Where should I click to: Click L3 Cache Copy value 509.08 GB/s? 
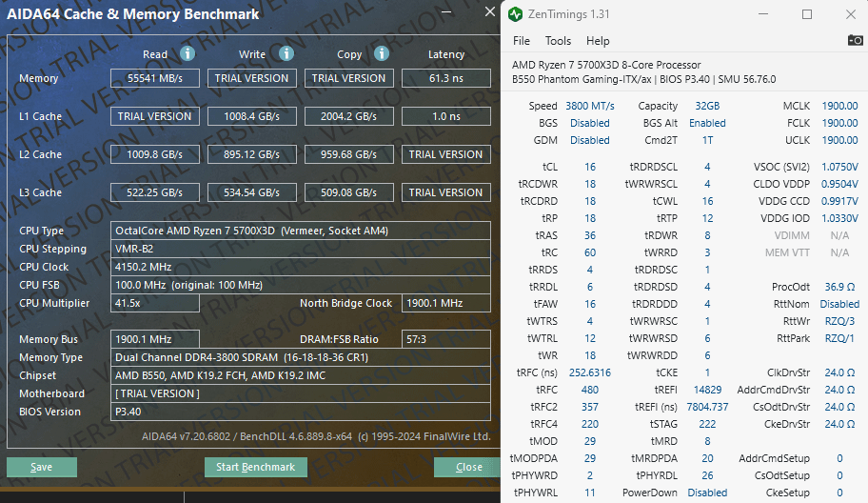point(348,192)
